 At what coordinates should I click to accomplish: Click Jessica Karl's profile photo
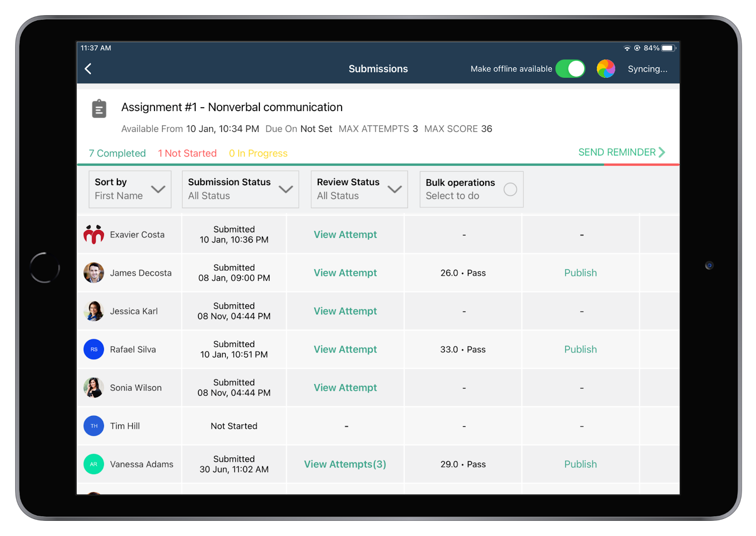[94, 311]
